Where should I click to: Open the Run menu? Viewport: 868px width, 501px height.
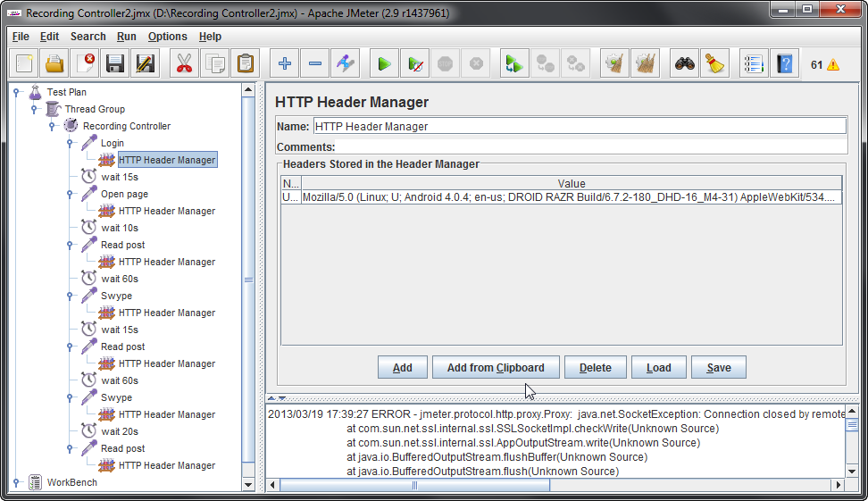point(126,37)
